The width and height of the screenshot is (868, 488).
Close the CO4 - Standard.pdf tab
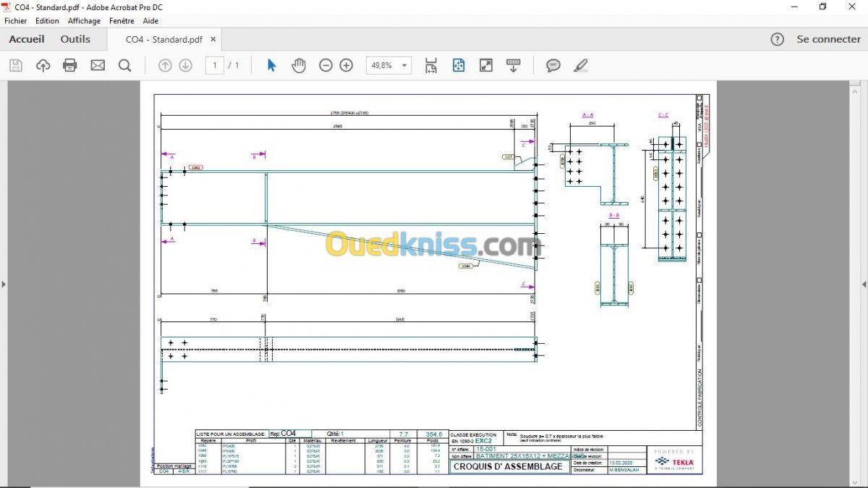213,39
